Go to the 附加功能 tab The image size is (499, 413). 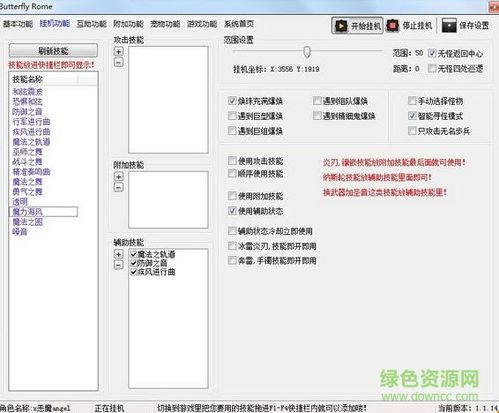128,24
